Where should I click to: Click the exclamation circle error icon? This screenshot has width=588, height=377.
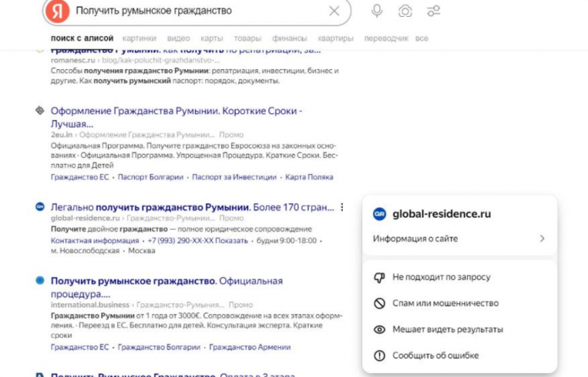pyautogui.click(x=380, y=356)
